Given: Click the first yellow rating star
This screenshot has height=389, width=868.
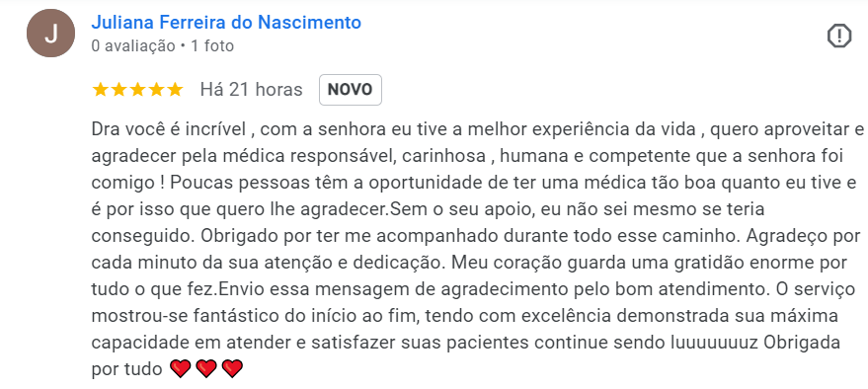Looking at the screenshot, I should (100, 90).
